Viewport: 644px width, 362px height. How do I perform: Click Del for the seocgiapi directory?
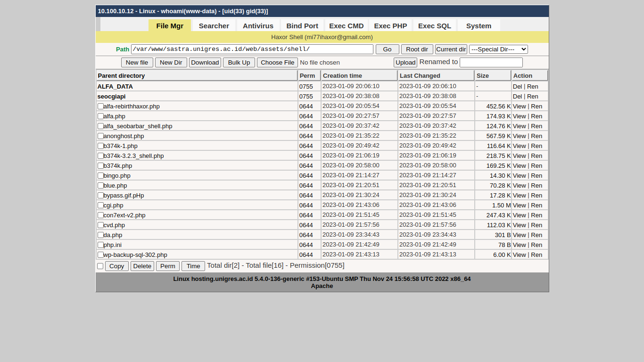[x=517, y=97]
